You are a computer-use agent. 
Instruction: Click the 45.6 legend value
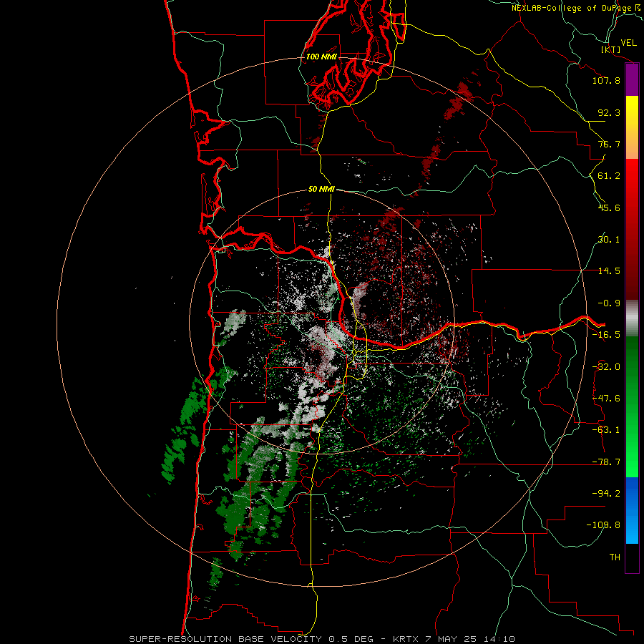(x=609, y=208)
